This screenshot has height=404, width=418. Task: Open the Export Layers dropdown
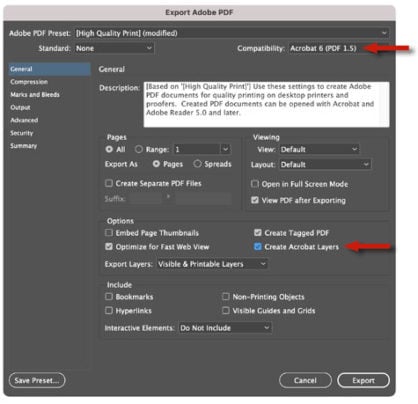pos(212,264)
